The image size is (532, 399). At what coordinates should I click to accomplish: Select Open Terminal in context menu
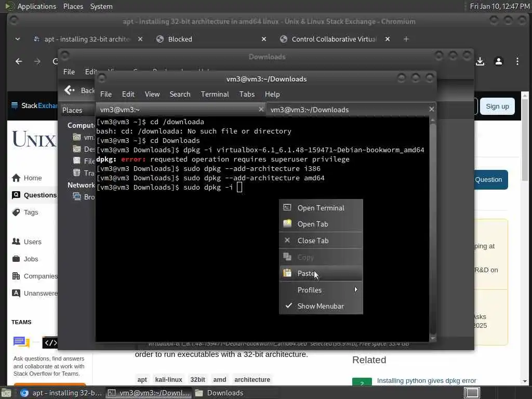point(321,208)
